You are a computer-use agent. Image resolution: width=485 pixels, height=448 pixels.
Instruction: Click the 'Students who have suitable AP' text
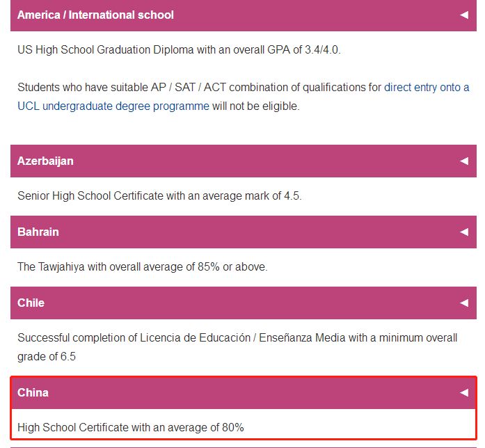coord(90,88)
